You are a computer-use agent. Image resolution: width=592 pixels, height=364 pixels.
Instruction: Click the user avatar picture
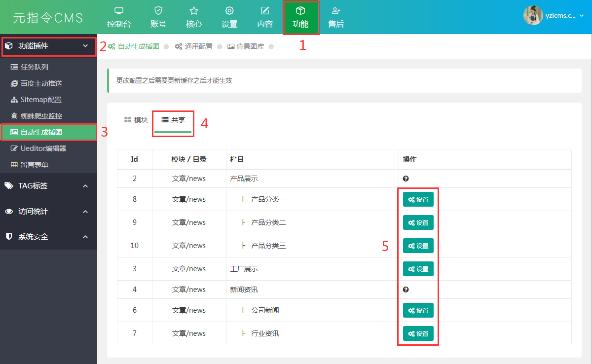click(x=533, y=15)
